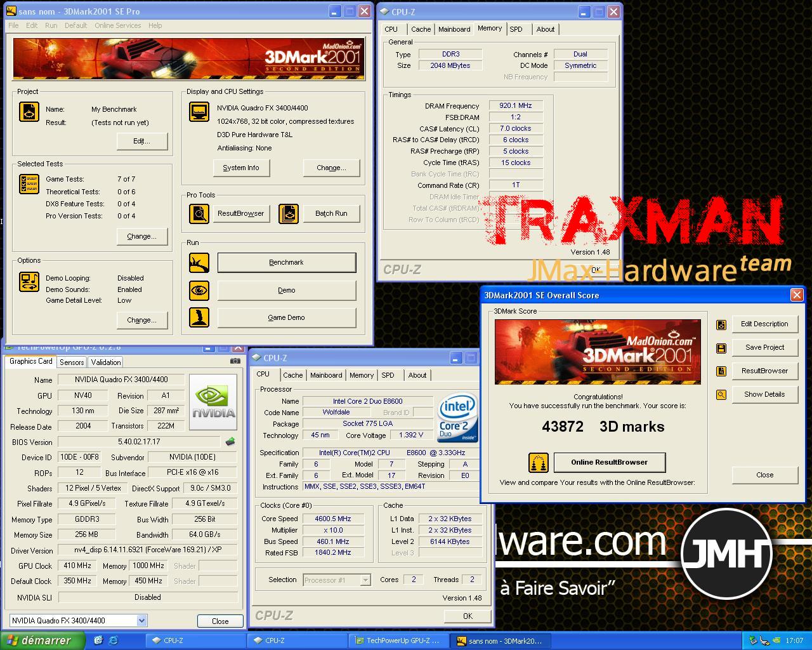The width and height of the screenshot is (812, 650).
Task: Switch to sans nom - 3DMark taskbar button
Action: (x=501, y=640)
